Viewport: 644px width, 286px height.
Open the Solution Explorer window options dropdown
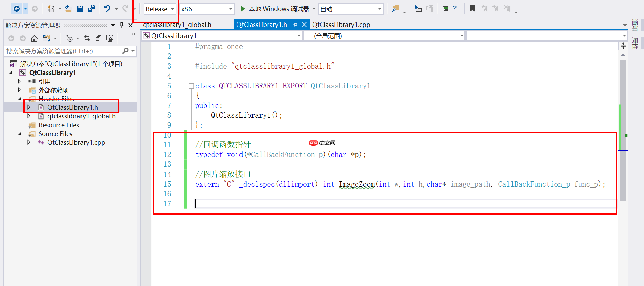pos(113,25)
